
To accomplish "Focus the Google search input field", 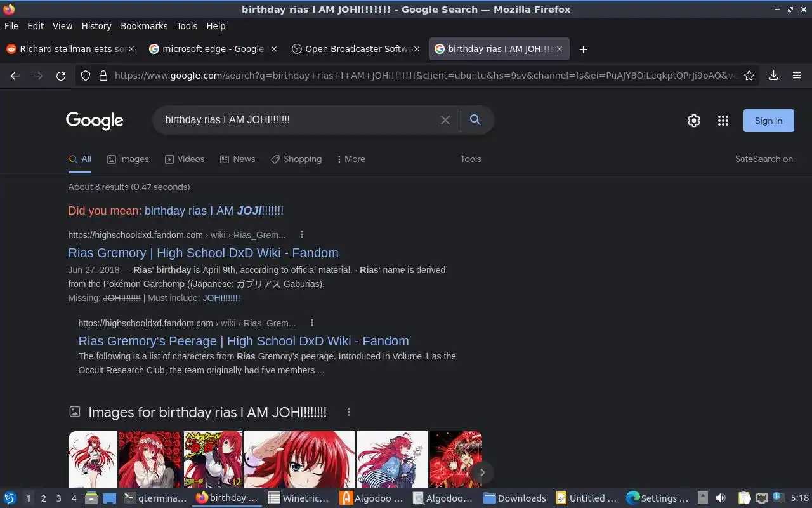I will 298,120.
